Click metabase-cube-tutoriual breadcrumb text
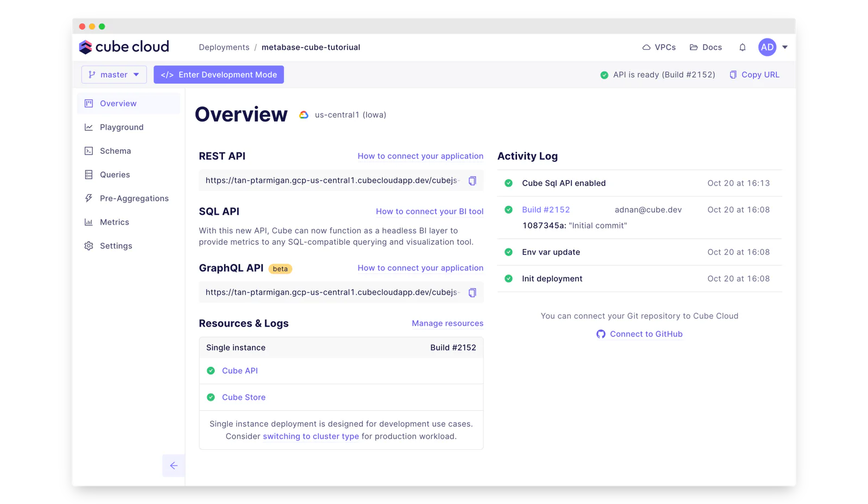 311,47
